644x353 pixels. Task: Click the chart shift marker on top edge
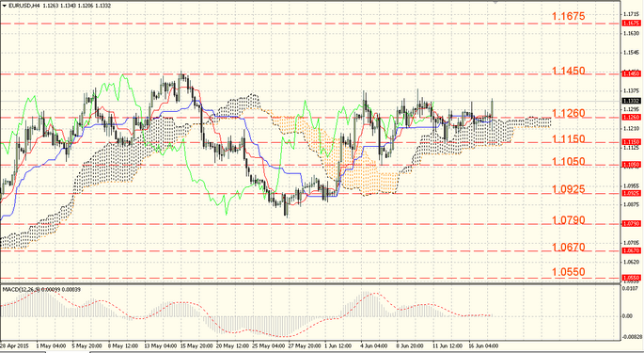495,2
